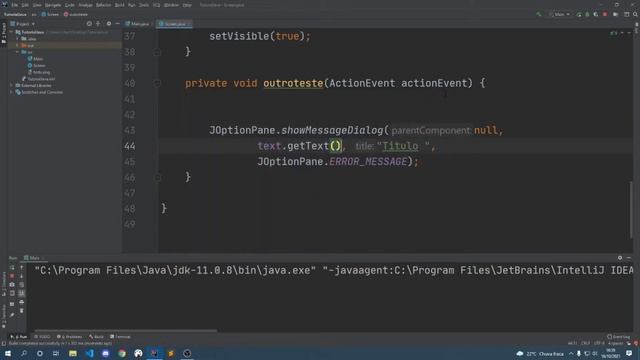Image resolution: width=640 pixels, height=360 pixels.
Task: Click the editor vertical scrollbar
Action: coord(631,210)
